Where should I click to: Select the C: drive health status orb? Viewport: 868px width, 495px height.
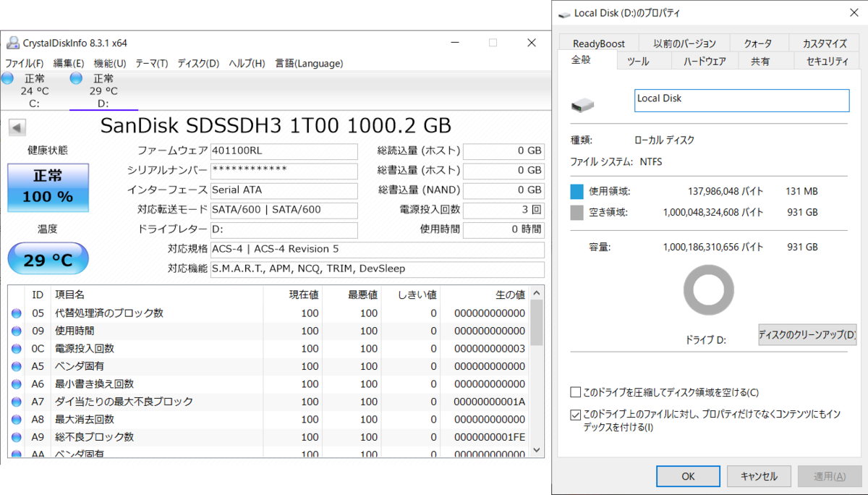7,78
